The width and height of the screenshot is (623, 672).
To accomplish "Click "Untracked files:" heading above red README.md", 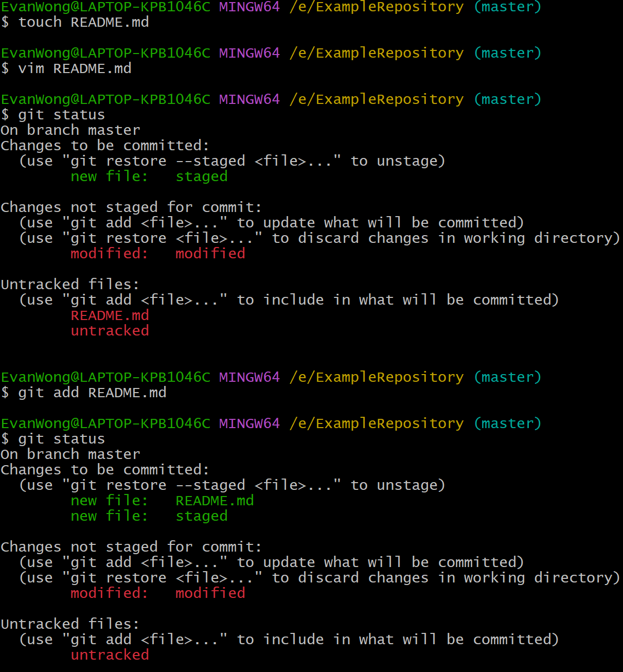I will pyautogui.click(x=70, y=285).
